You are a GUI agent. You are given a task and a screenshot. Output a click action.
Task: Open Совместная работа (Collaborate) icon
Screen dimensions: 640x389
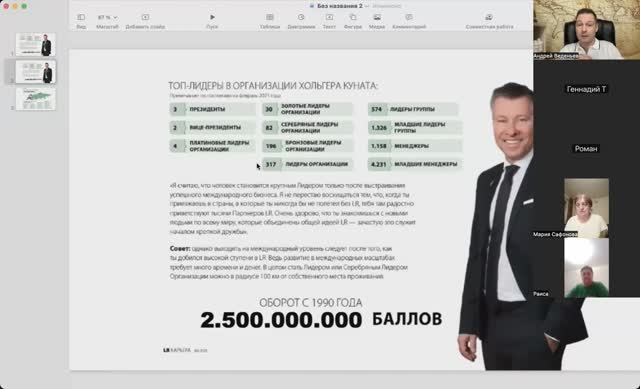pyautogui.click(x=489, y=17)
